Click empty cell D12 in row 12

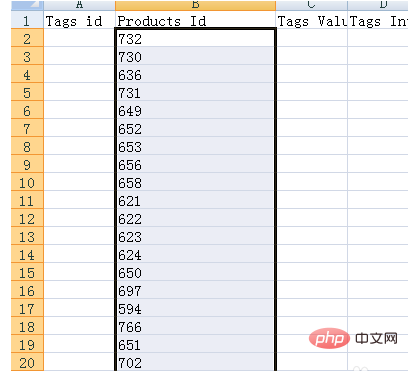378,219
